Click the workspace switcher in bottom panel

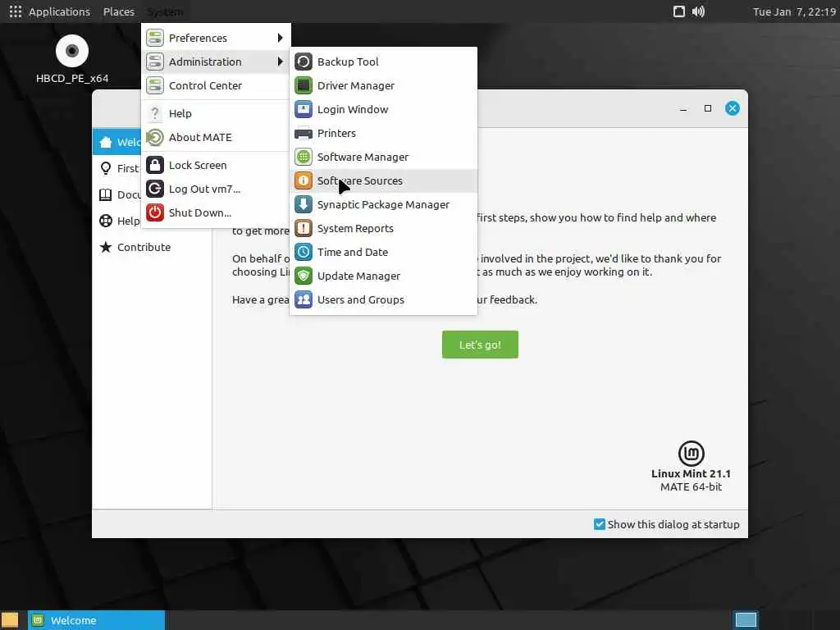coord(745,620)
